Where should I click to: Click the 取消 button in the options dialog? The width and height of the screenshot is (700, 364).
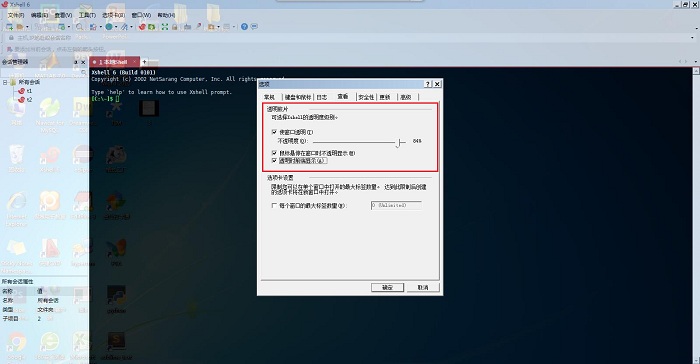coord(423,288)
